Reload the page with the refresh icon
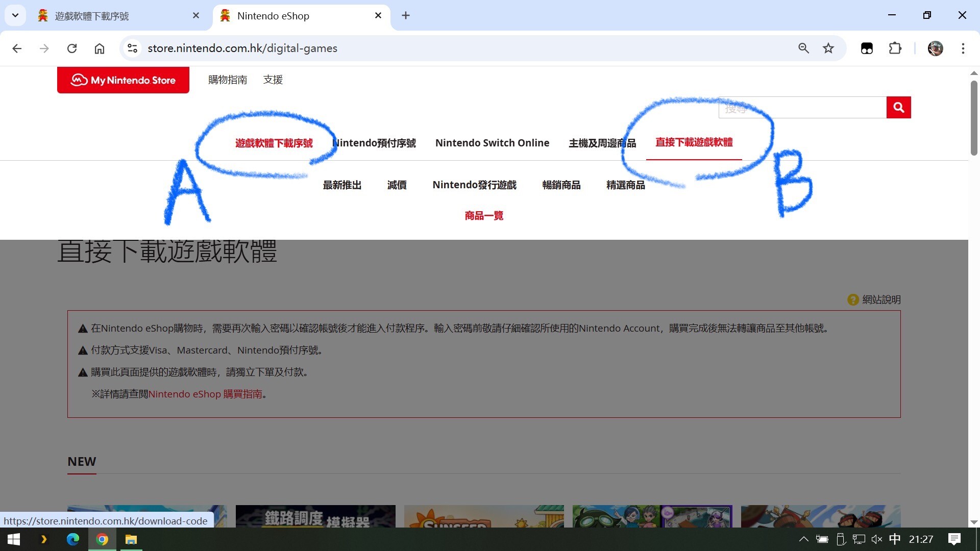Image resolution: width=980 pixels, height=551 pixels. 72,48
